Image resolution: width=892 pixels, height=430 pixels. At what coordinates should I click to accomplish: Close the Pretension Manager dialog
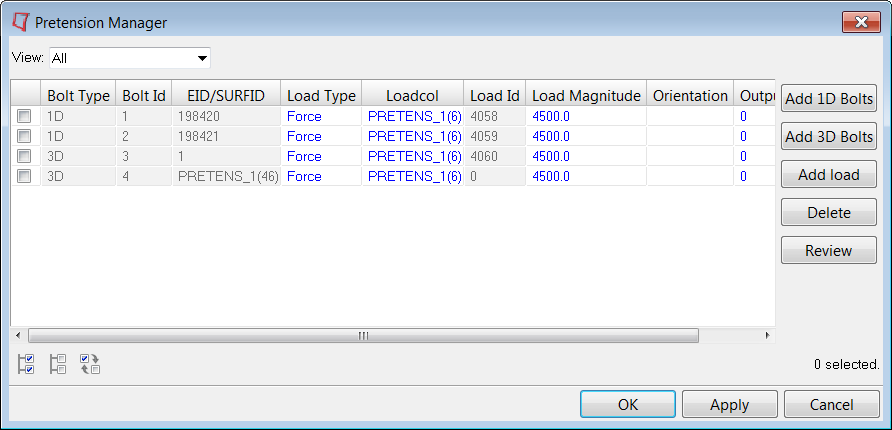point(860,22)
